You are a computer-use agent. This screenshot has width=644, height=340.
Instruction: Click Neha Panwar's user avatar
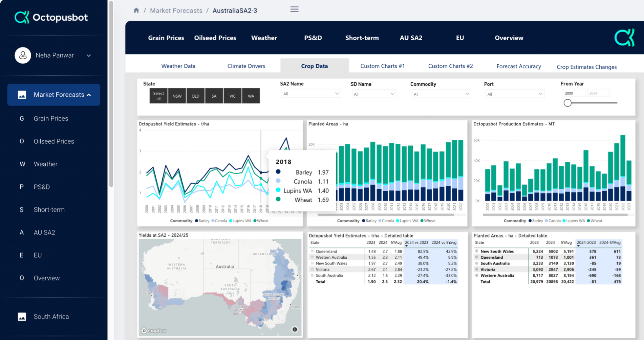[23, 55]
